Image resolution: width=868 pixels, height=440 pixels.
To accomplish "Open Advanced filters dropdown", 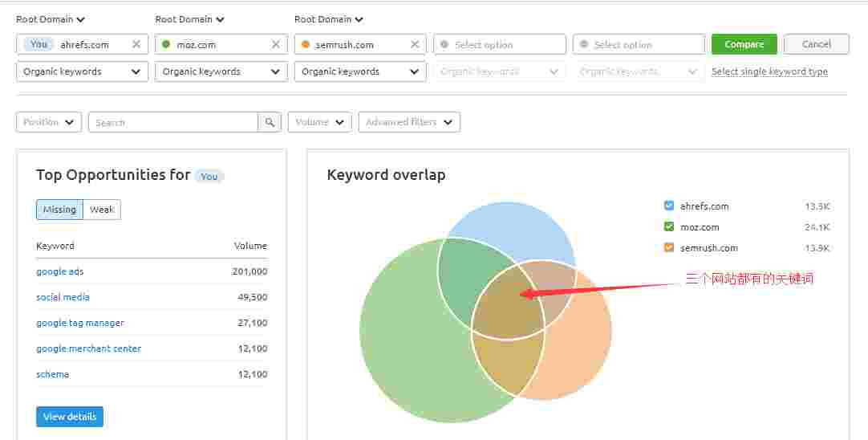I will [x=409, y=122].
